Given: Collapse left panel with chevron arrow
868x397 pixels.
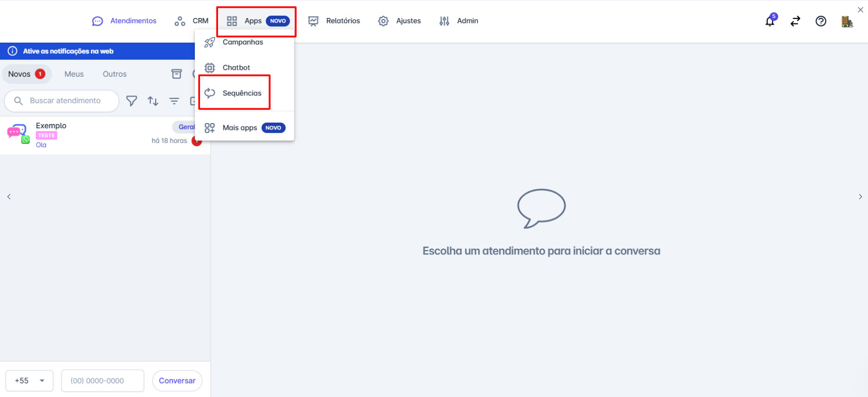Looking at the screenshot, I should click(x=9, y=197).
